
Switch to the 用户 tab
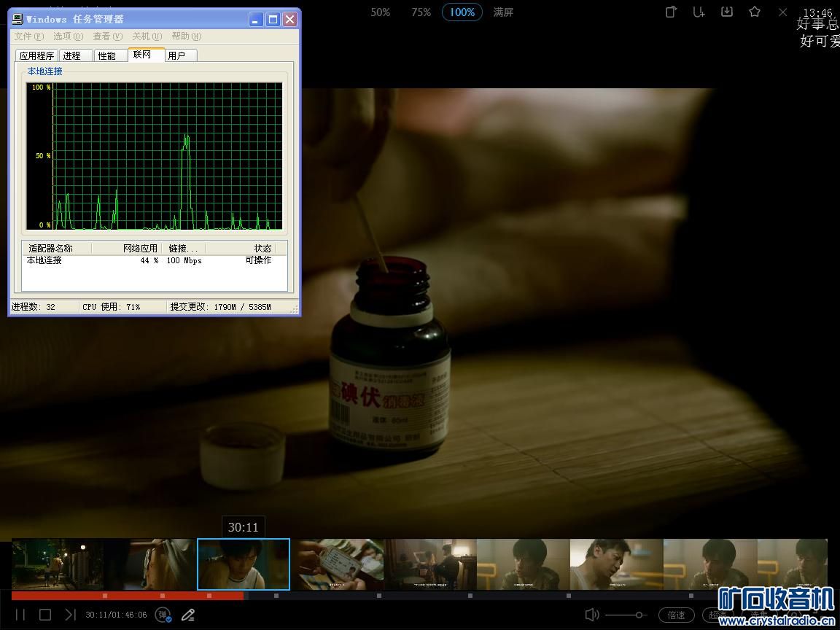(x=181, y=55)
